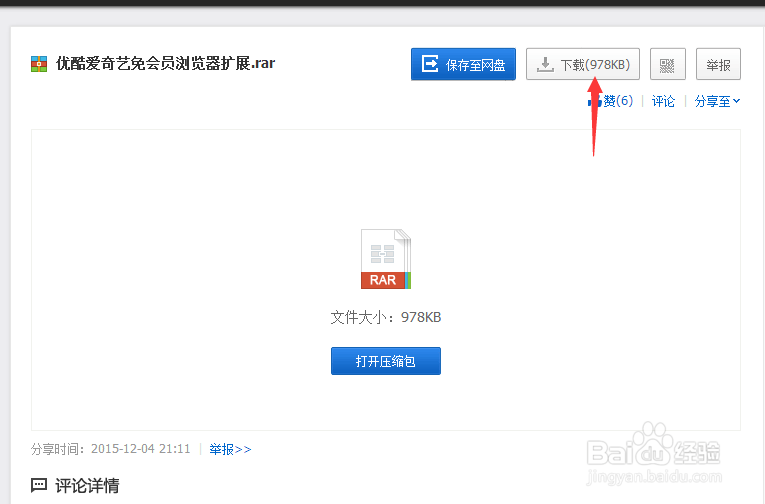The height and width of the screenshot is (504, 765).
Task: Click the 举报 button at top
Action: click(718, 64)
